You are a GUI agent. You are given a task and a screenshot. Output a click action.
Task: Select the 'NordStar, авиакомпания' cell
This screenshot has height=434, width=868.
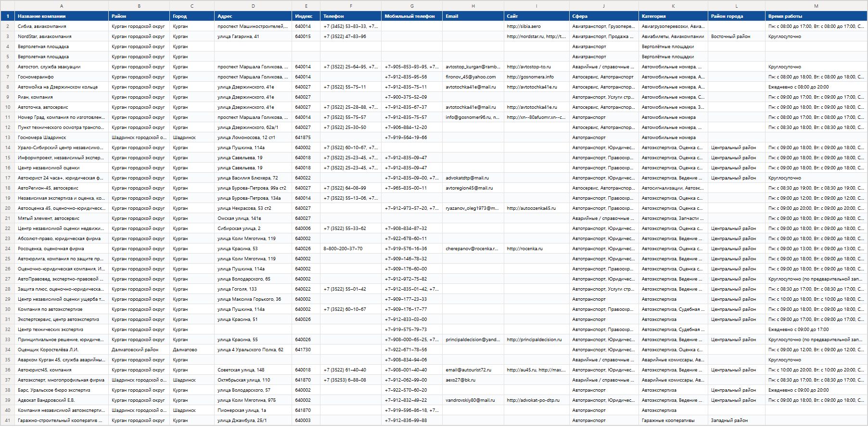[62, 37]
